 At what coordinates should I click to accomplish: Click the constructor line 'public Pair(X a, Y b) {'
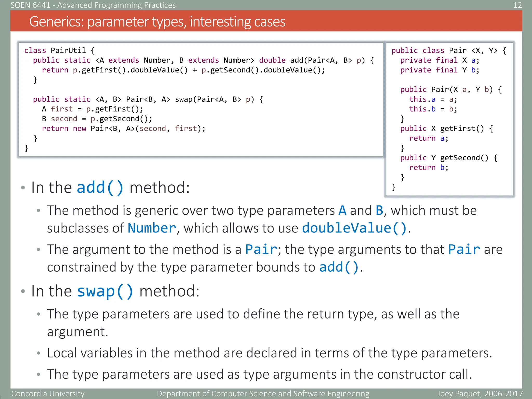point(451,90)
